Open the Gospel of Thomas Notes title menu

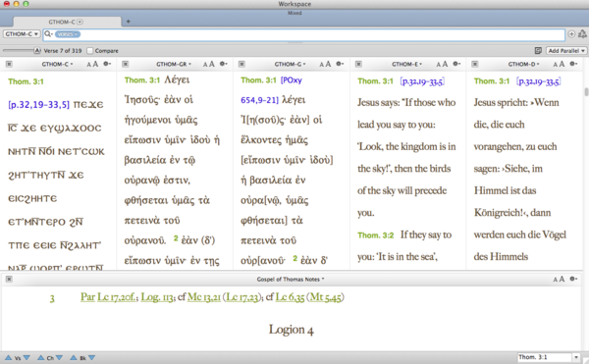[291, 279]
